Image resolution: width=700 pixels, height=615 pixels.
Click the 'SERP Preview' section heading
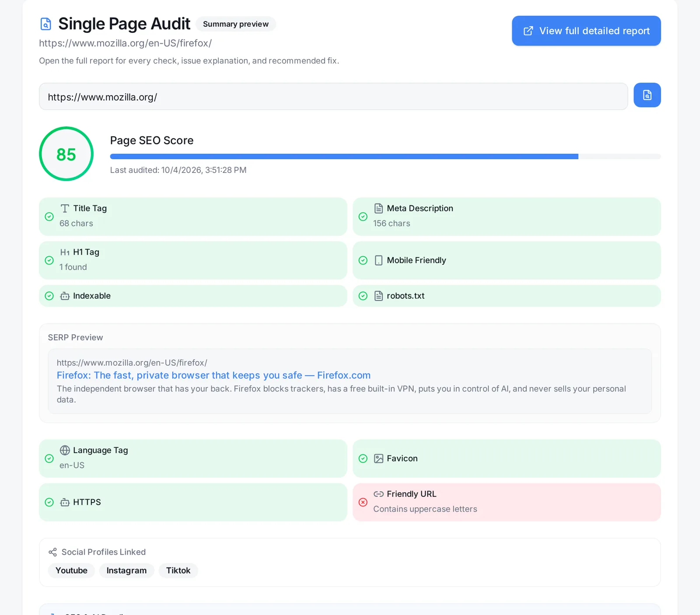(x=75, y=338)
